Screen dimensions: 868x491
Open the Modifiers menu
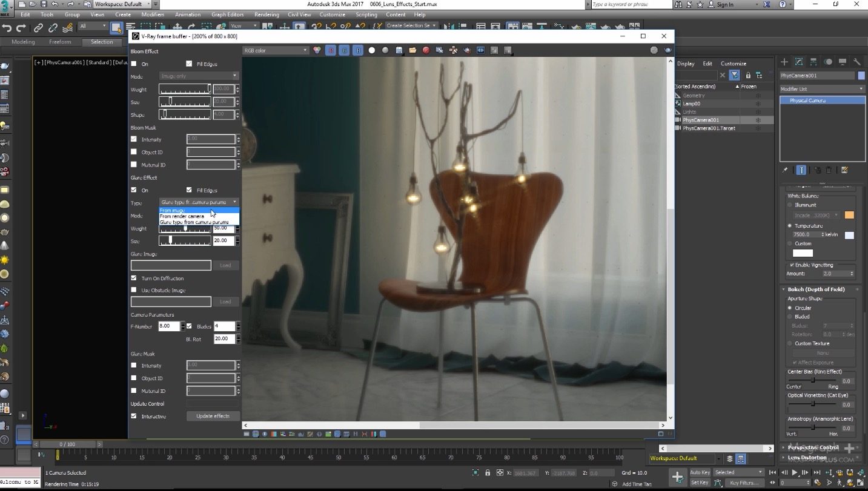click(x=153, y=15)
